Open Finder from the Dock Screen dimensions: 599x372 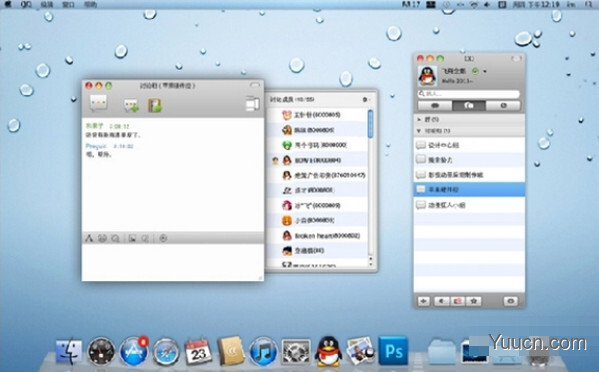(x=69, y=352)
